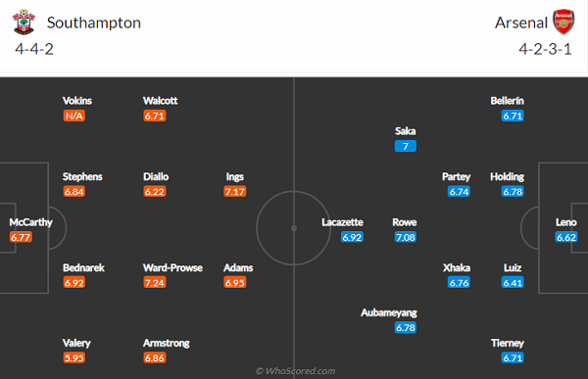Open the Southampton team name link
The height and width of the screenshot is (379, 588).
94,23
